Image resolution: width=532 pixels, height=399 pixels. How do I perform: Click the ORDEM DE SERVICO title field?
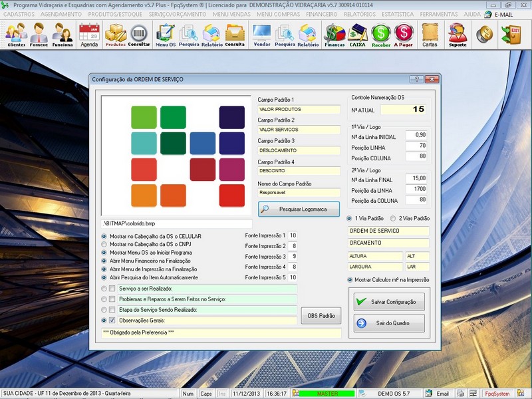pos(388,231)
